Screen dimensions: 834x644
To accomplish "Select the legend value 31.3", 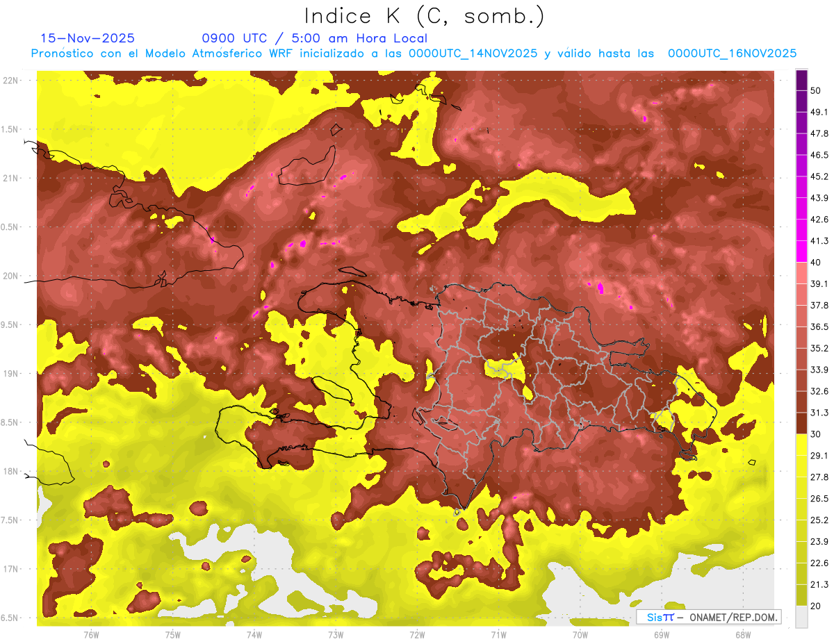I will 818,413.
